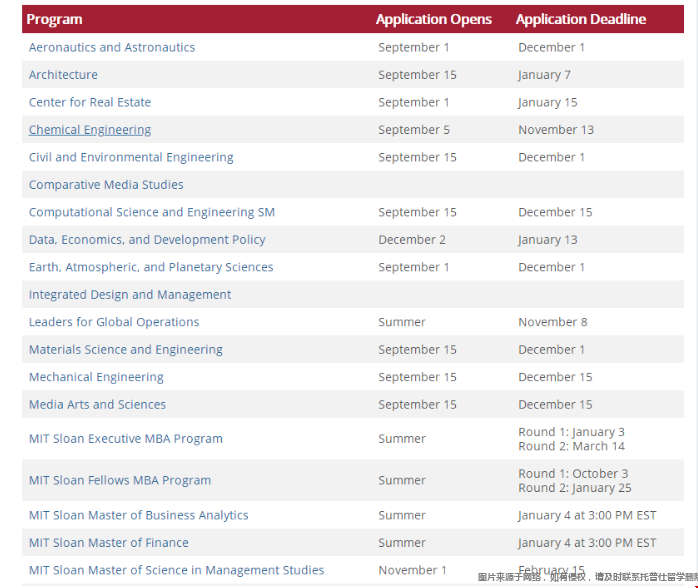
Task: Click the November 8 deadline cell
Action: (x=552, y=322)
